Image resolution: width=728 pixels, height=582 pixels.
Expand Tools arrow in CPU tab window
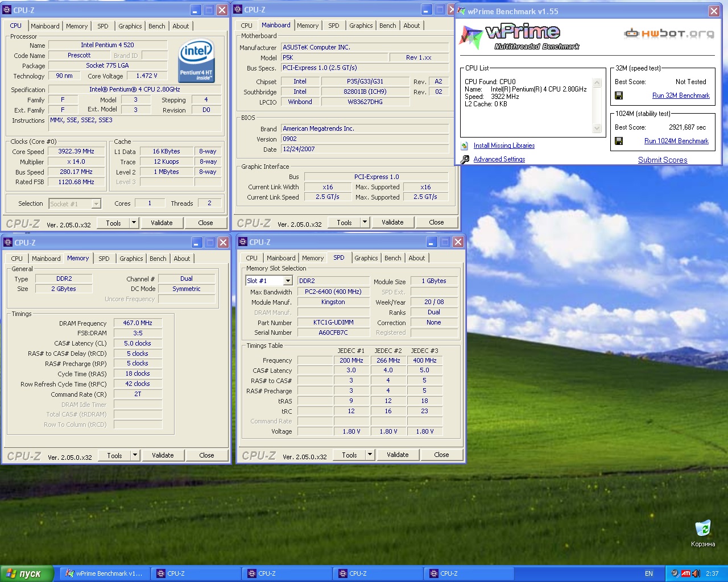[134, 223]
